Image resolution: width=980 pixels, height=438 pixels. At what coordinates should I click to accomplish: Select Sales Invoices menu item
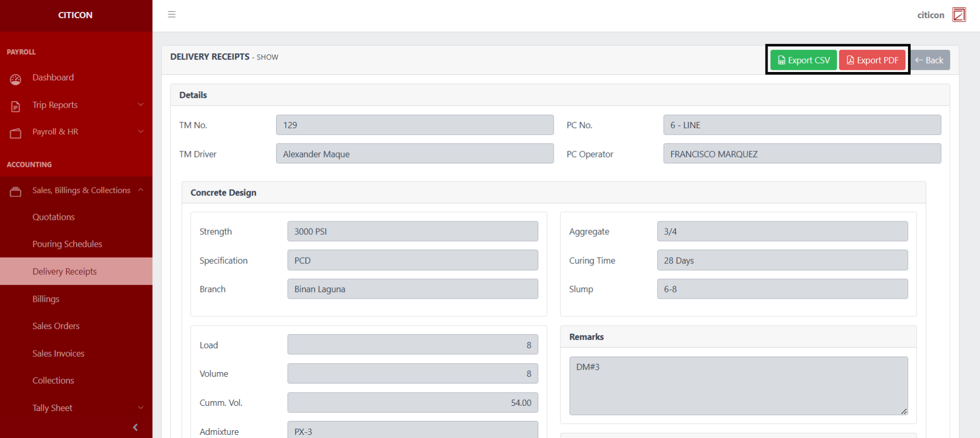click(x=58, y=354)
